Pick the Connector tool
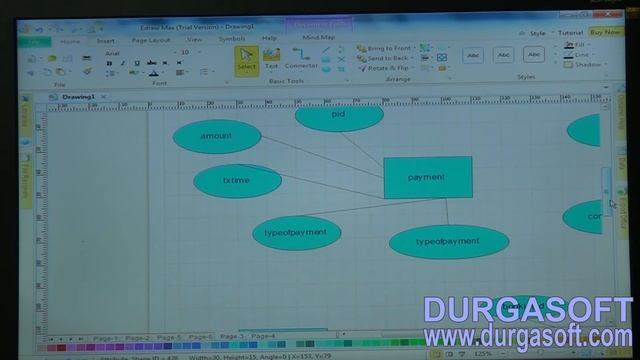 pyautogui.click(x=301, y=58)
